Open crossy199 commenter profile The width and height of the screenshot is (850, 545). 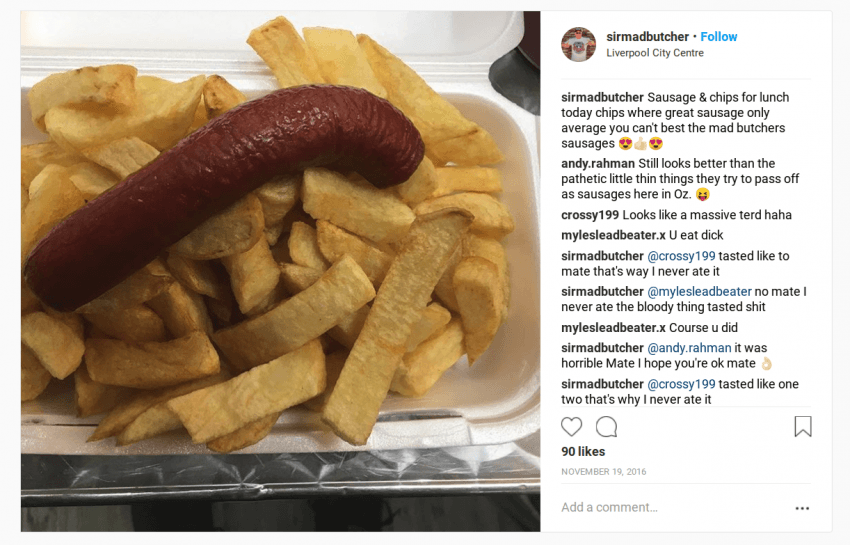click(590, 215)
